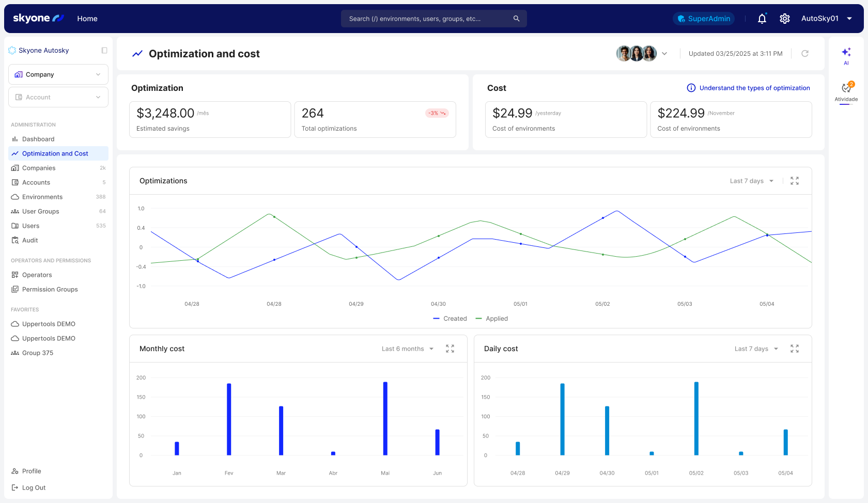Switch to the Dashboard section

pos(38,139)
